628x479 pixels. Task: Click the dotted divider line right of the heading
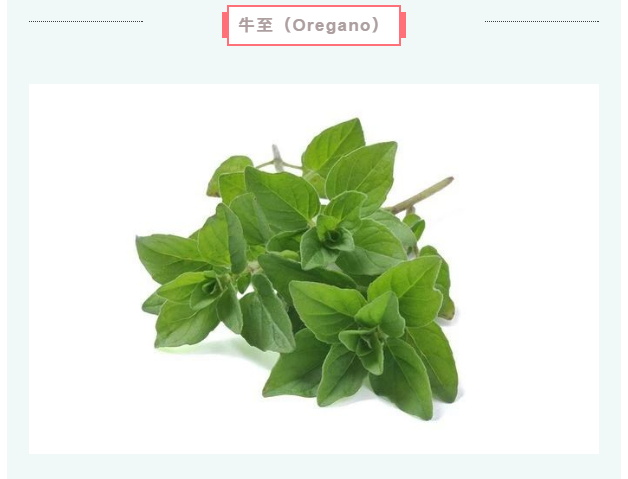[542, 21]
